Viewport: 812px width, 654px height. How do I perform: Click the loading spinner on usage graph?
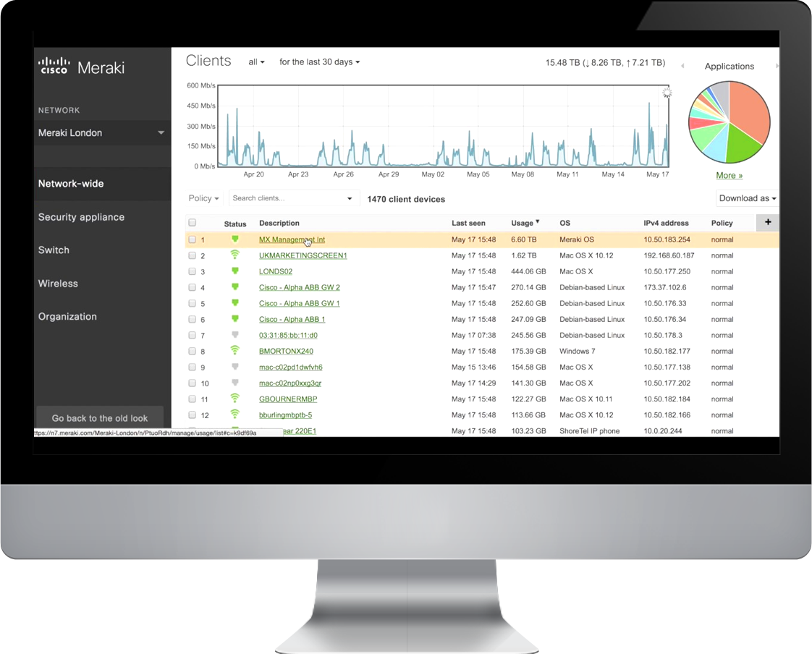[x=667, y=93]
